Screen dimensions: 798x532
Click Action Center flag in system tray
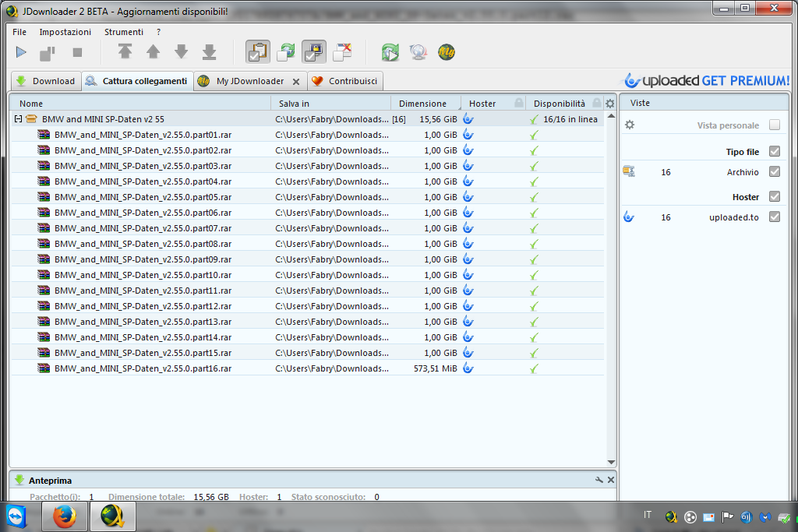(727, 517)
